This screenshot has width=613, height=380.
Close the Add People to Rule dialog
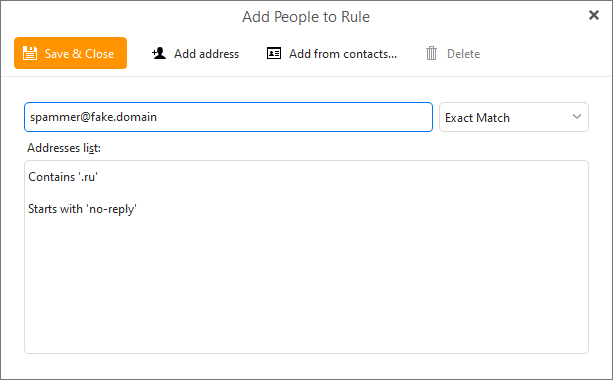(x=594, y=15)
